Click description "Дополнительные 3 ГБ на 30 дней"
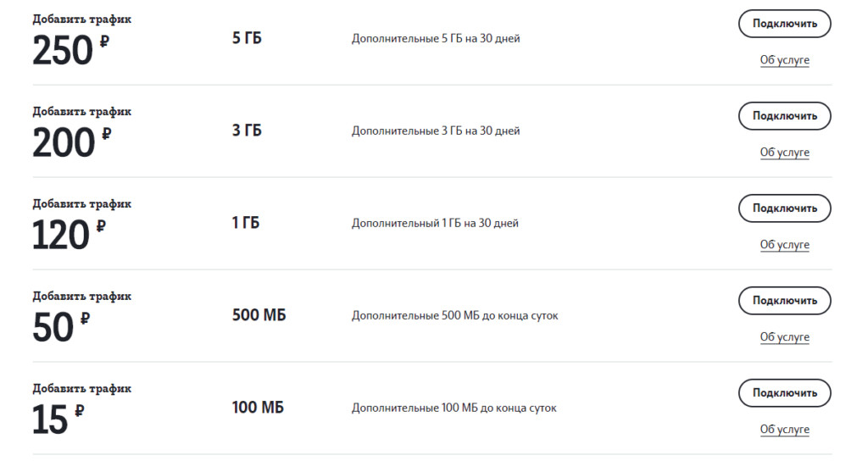868x461 pixels. point(436,131)
